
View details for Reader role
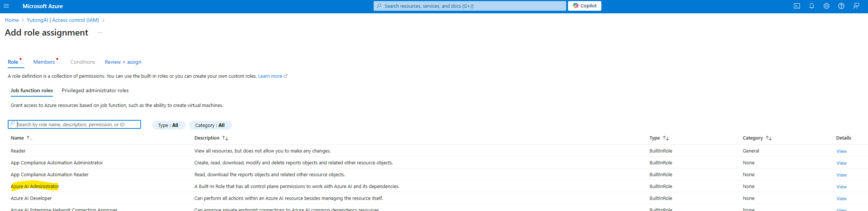841,151
